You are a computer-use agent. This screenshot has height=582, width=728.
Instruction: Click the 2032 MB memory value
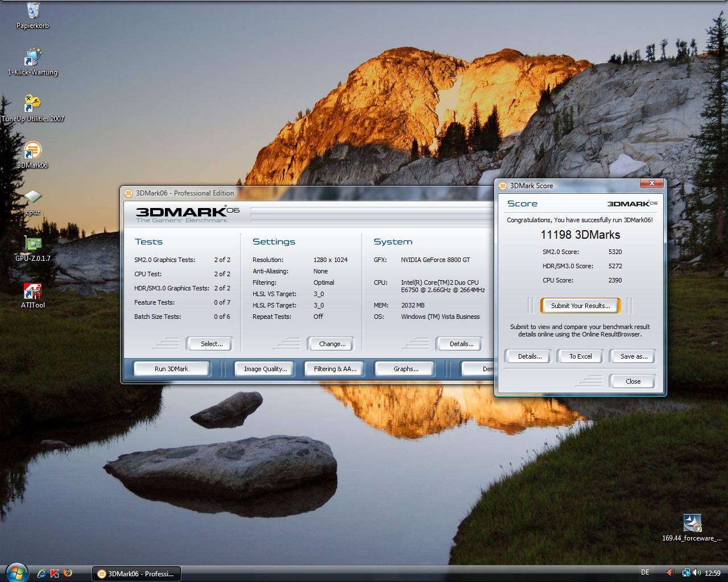(x=413, y=305)
